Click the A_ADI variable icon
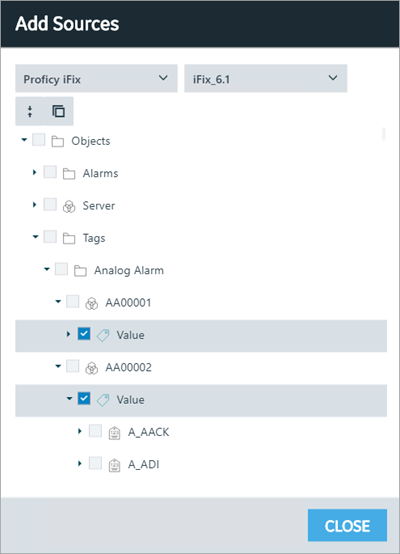This screenshot has width=400, height=554. tap(114, 465)
